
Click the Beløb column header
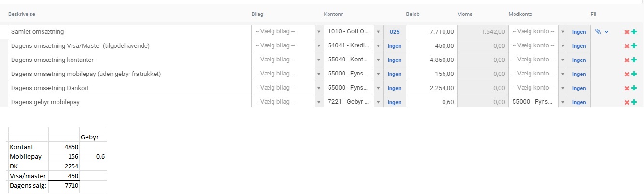coord(413,14)
